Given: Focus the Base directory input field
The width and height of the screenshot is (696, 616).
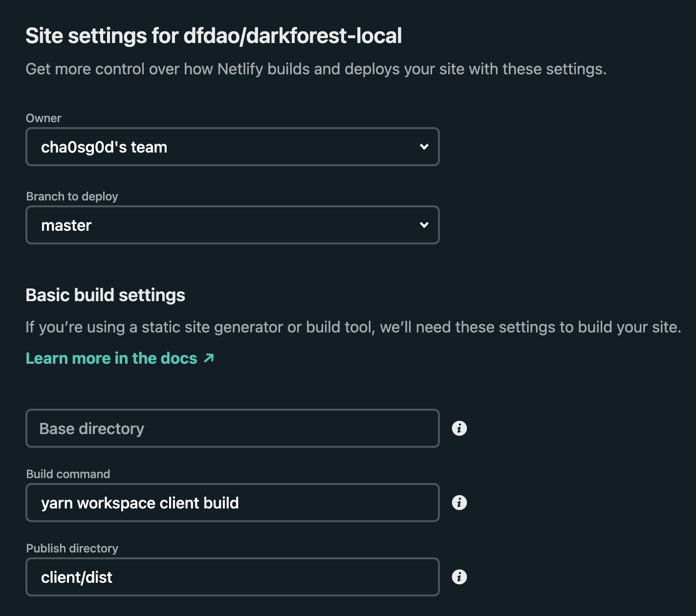Looking at the screenshot, I should click(x=233, y=428).
